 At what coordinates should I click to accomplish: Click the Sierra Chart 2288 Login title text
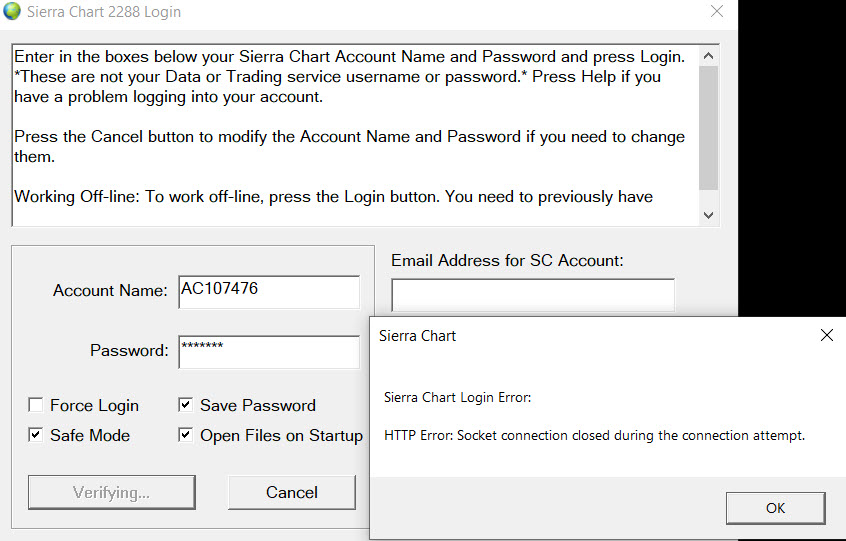pyautogui.click(x=104, y=13)
